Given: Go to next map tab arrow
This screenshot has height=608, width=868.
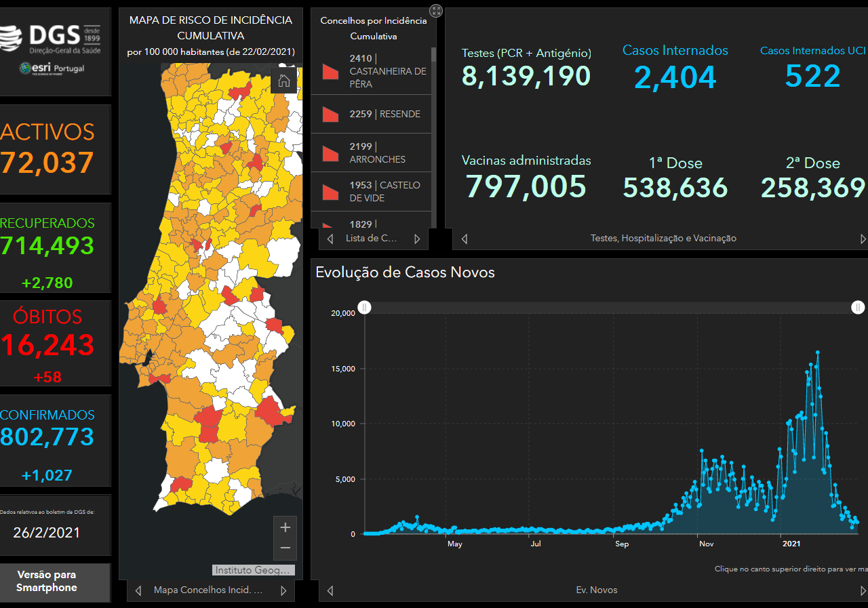Looking at the screenshot, I should click(283, 590).
